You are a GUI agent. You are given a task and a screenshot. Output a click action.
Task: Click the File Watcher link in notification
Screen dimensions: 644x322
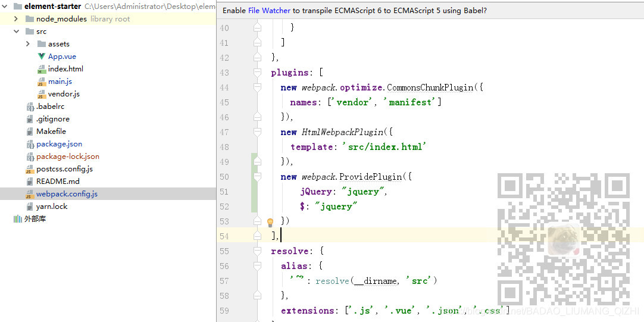269,11
